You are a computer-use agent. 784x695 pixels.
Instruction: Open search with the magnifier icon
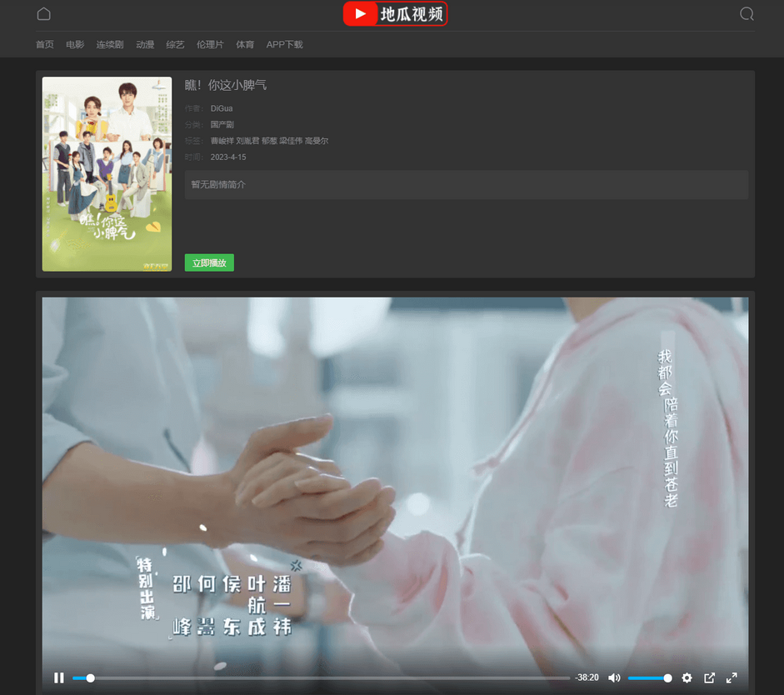747,13
